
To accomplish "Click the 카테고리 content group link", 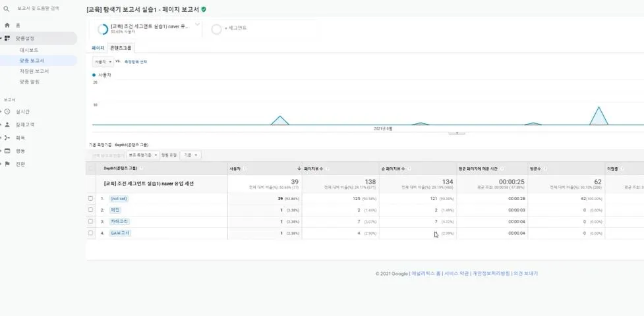I will pos(119,221).
